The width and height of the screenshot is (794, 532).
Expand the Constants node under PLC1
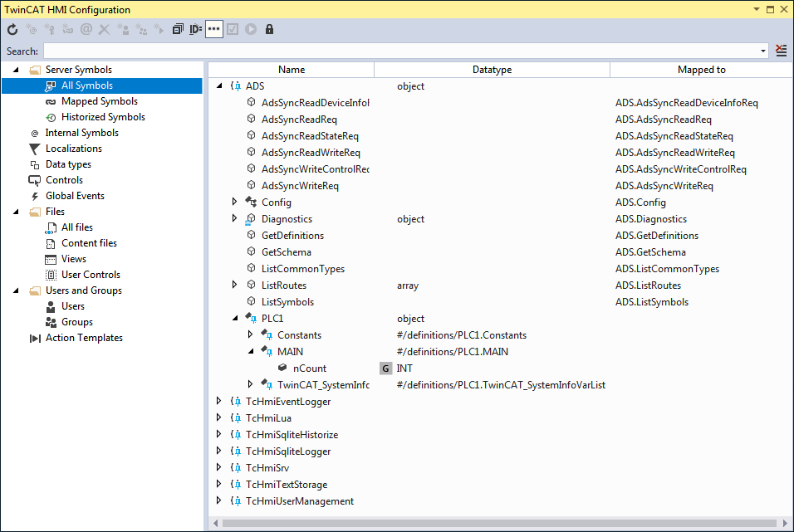coord(250,334)
